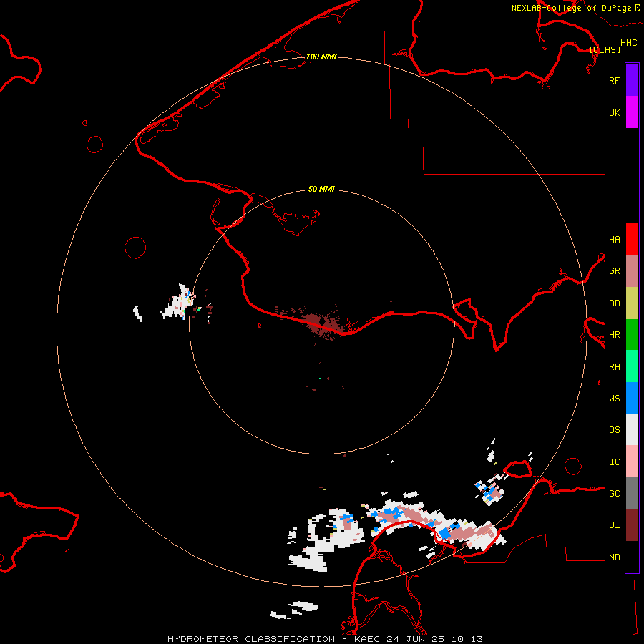Click the WS legend label
Image resolution: width=644 pixels, height=644 pixels.
(614, 398)
